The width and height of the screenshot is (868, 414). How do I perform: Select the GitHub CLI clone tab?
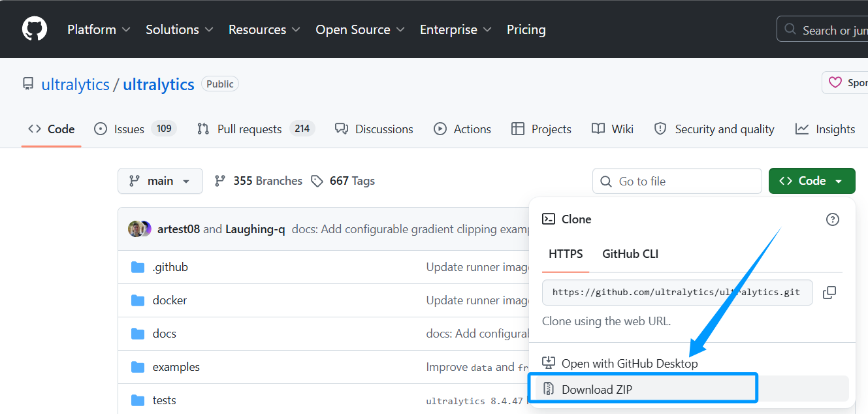[630, 254]
